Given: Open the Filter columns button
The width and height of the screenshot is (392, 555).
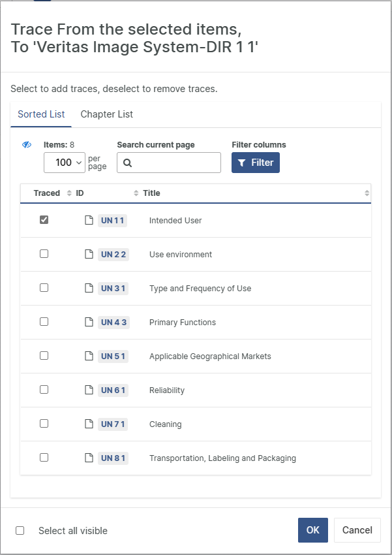Looking at the screenshot, I should [255, 163].
